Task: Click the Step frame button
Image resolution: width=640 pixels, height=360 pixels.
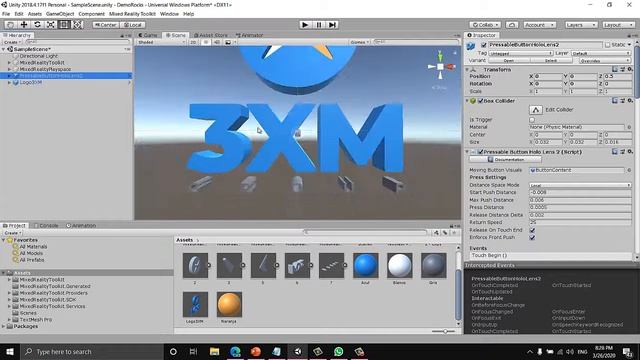Action: (x=332, y=24)
